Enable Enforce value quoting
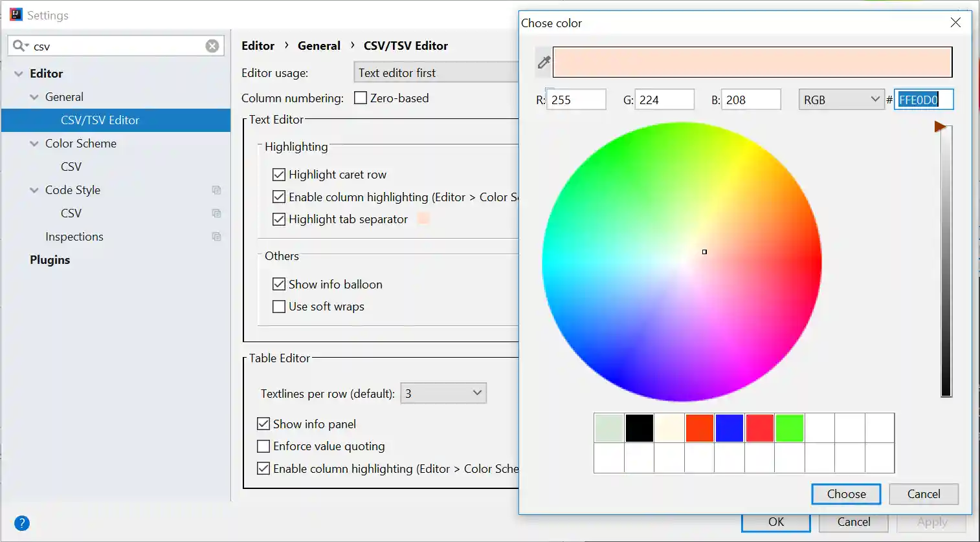980x542 pixels. coord(263,446)
